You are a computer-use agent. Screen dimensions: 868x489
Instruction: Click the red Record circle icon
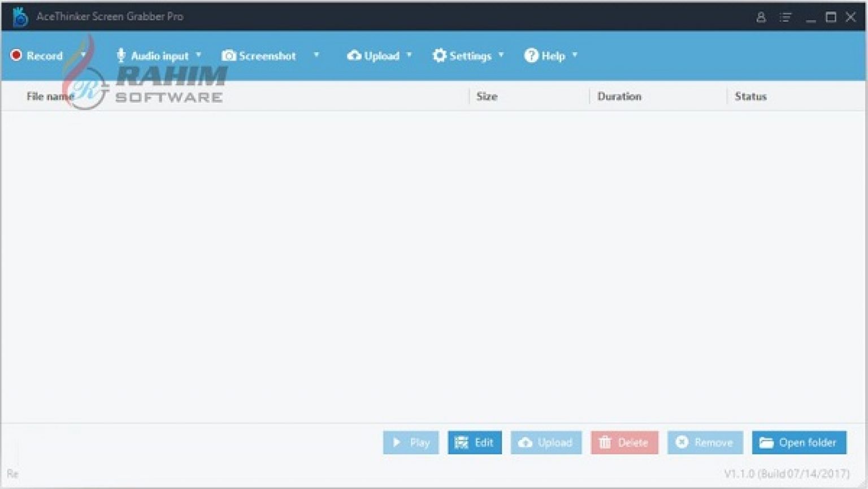16,55
